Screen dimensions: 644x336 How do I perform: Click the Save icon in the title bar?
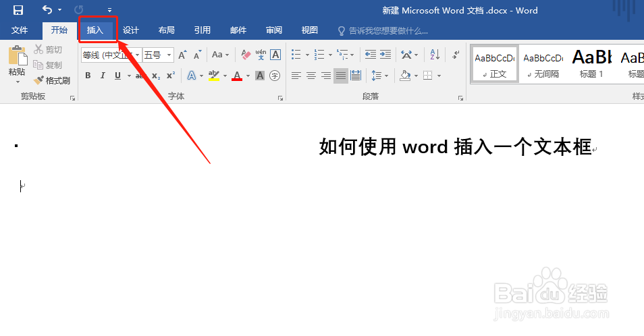click(x=18, y=10)
